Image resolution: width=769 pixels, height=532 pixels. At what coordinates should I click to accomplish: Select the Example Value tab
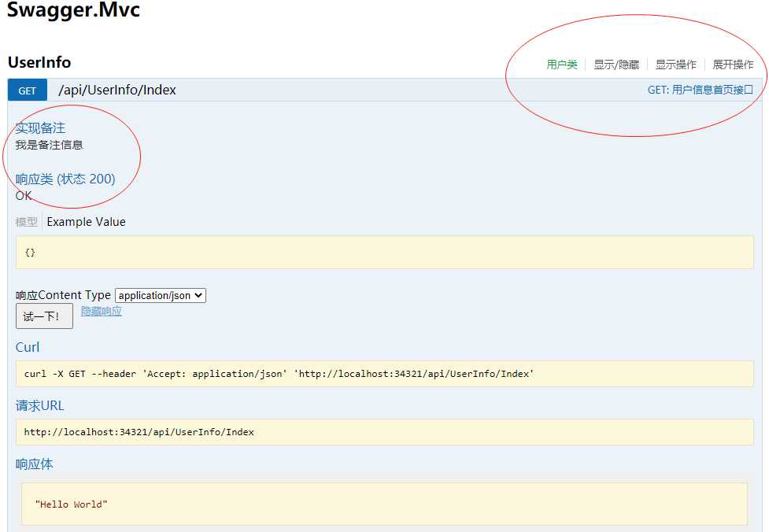(87, 222)
